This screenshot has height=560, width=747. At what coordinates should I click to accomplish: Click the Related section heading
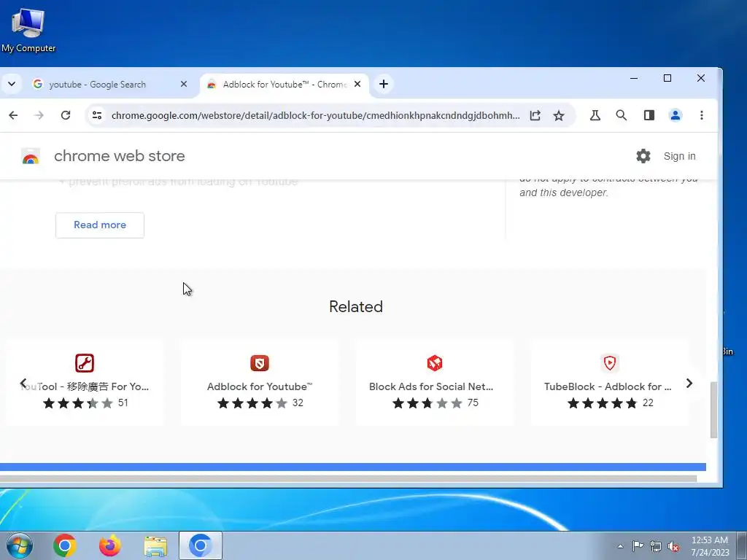tap(356, 307)
